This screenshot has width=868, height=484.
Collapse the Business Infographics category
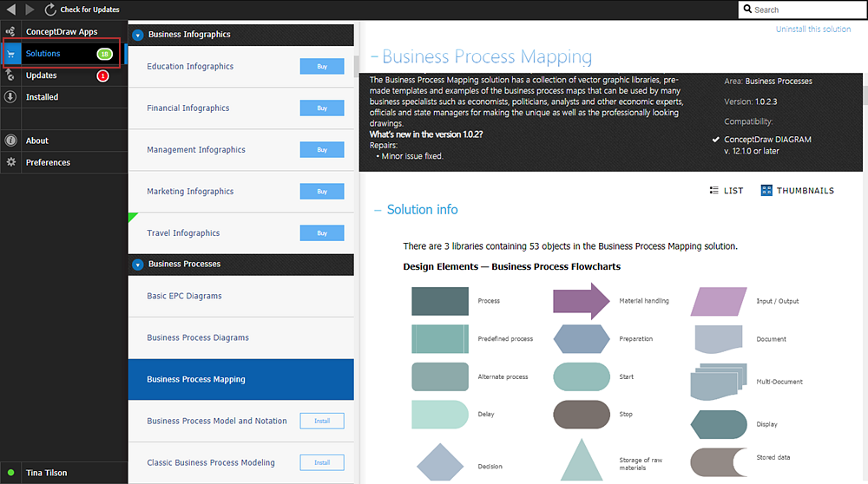tap(138, 35)
